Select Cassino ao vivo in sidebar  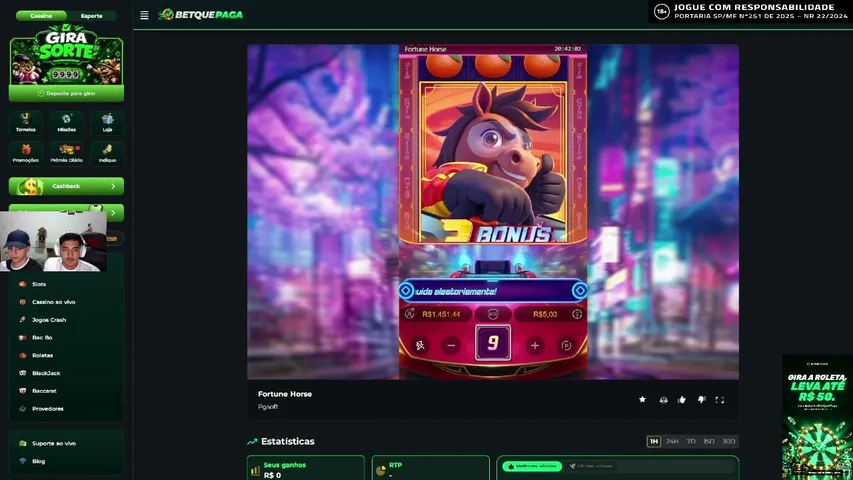tap(53, 302)
